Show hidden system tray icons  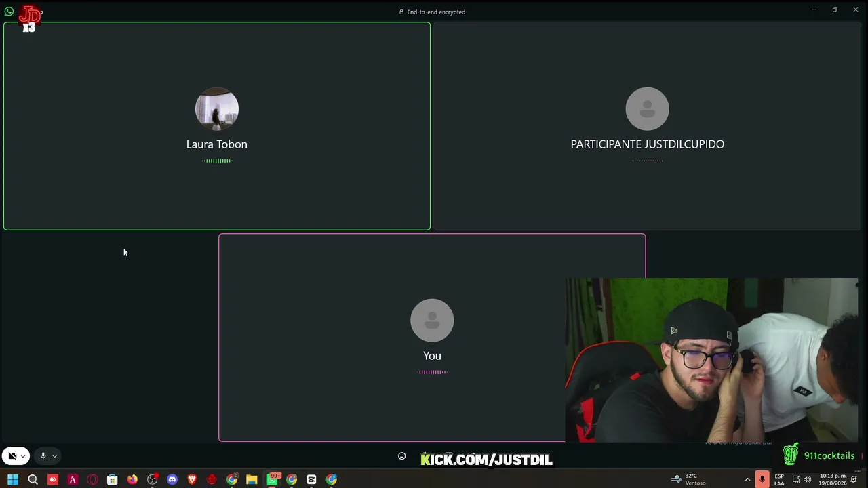pyautogui.click(x=747, y=479)
